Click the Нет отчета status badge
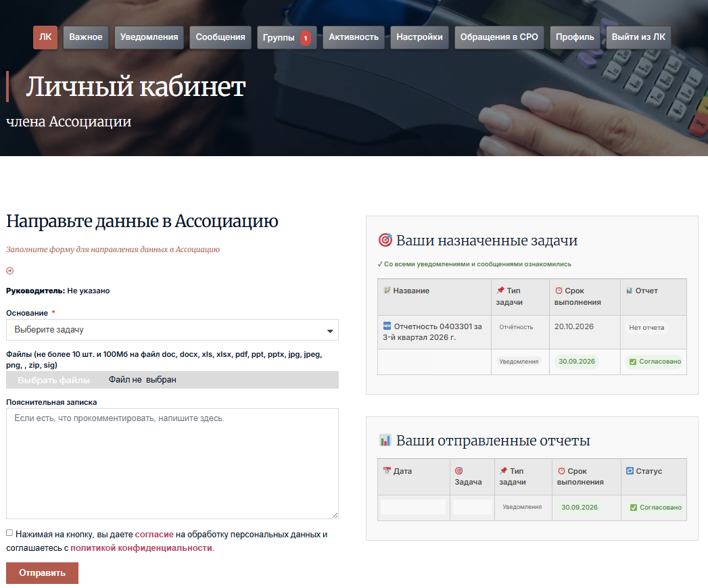Screen dimensions: 708x588 646,328
